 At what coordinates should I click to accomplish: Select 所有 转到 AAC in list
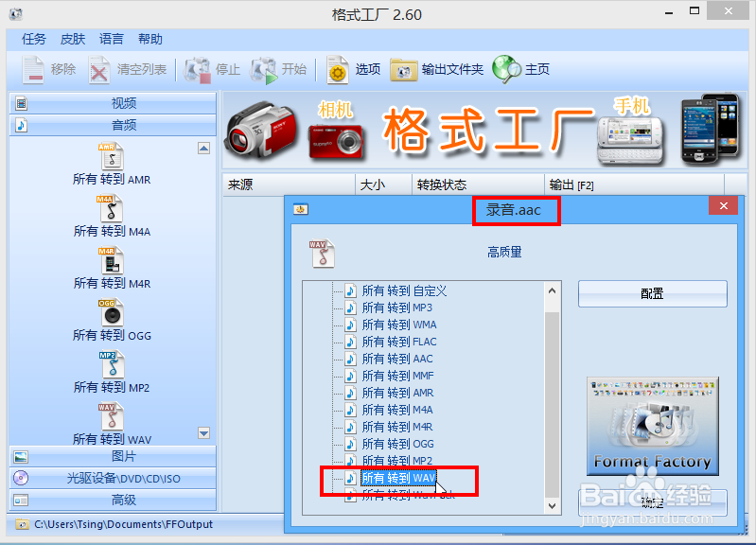tap(397, 359)
